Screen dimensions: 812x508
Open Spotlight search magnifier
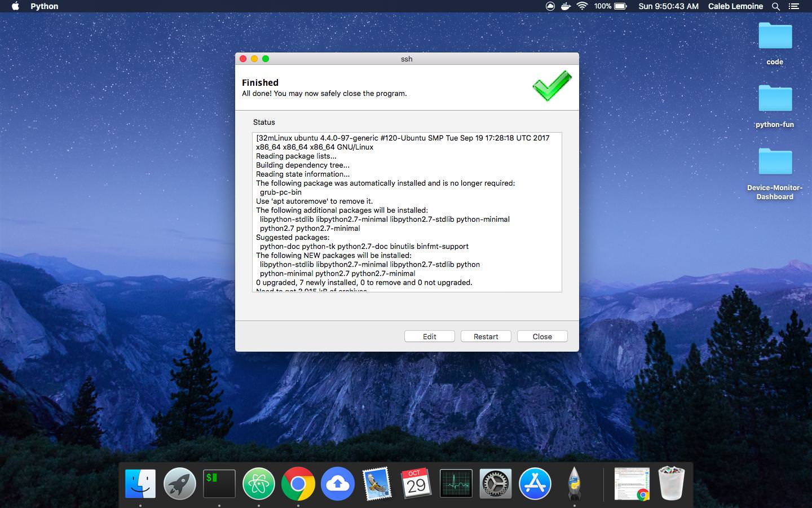(x=776, y=6)
